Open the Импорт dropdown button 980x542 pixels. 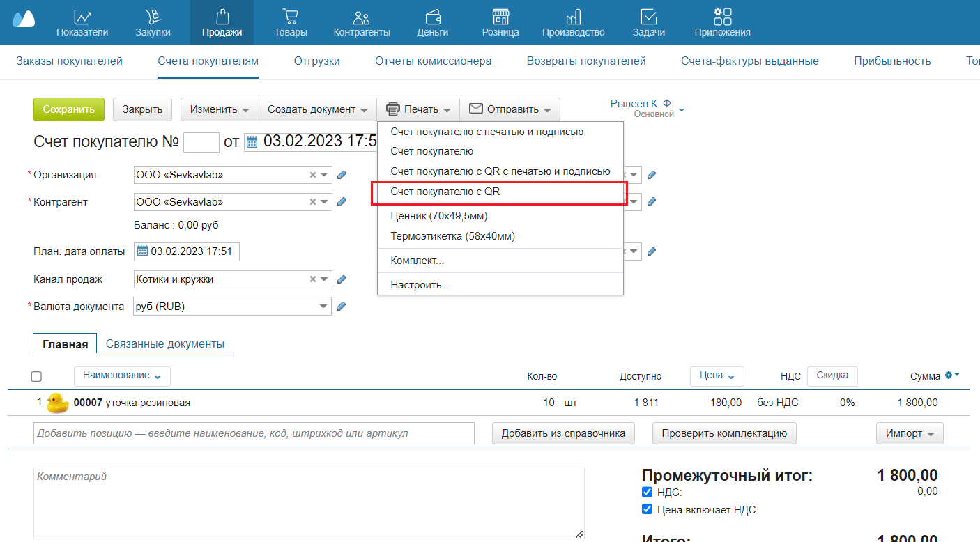coord(909,433)
